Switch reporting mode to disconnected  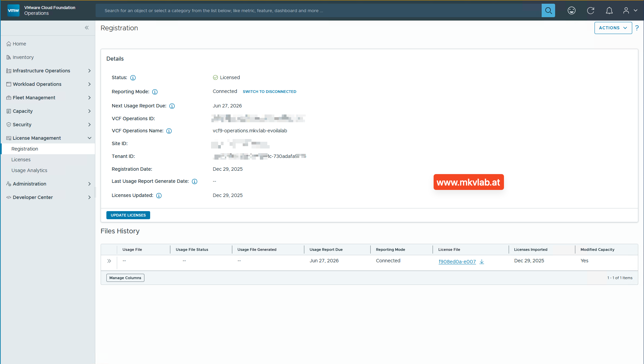[x=269, y=92]
